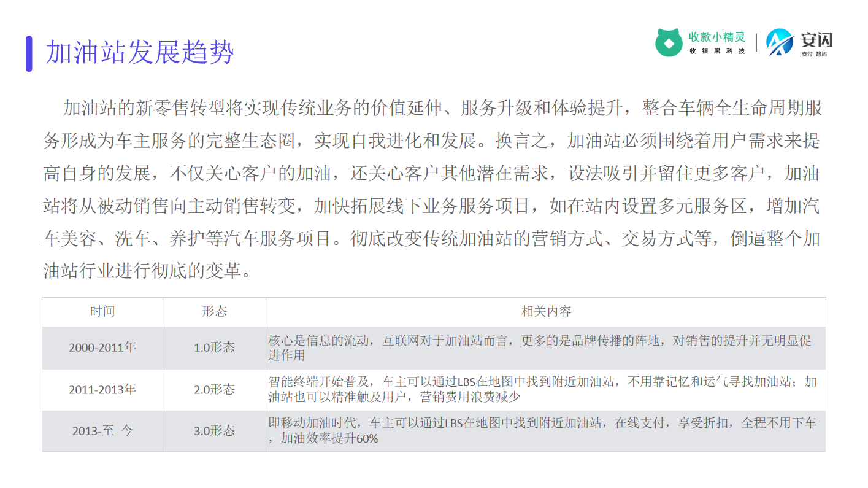Select the 2.0形态 cell
This screenshot has width=868, height=488.
click(214, 389)
